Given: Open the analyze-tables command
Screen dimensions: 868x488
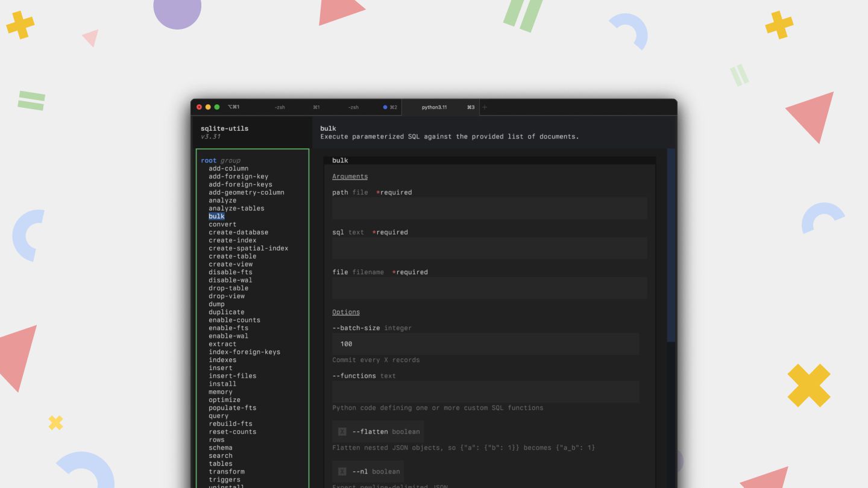Looking at the screenshot, I should point(236,208).
